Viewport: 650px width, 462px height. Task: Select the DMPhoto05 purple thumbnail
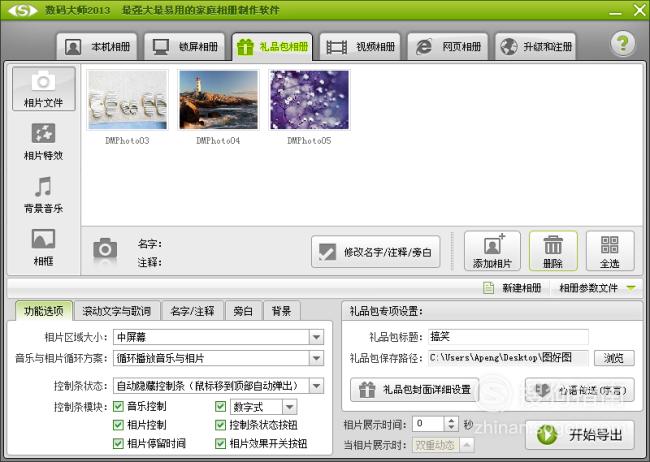[x=310, y=100]
